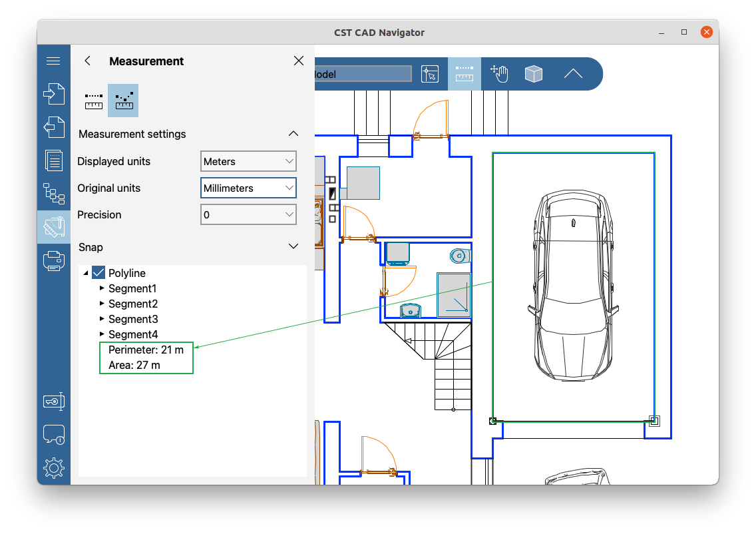Viewport: 756px width, 534px height.
Task: Select the linear distance measure tool
Action: click(94, 101)
